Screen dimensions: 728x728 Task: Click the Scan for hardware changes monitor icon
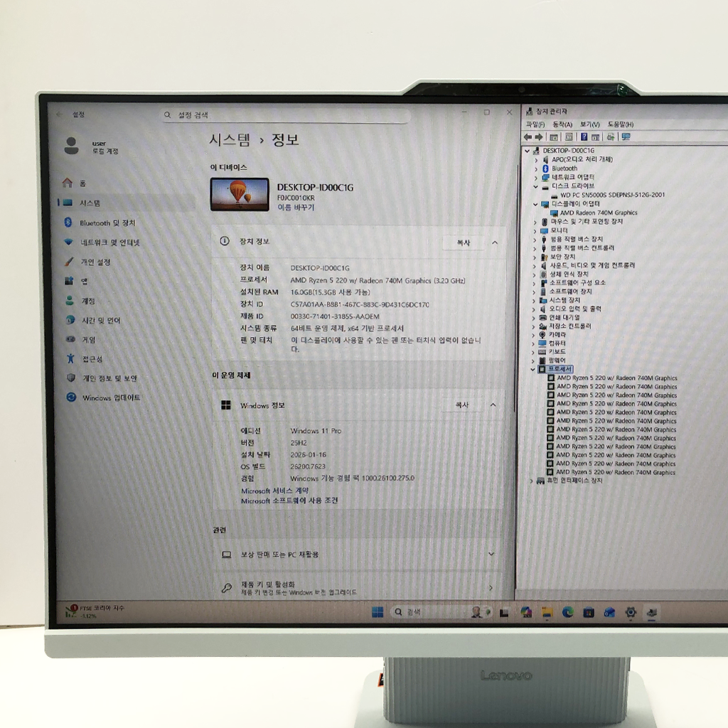626,137
